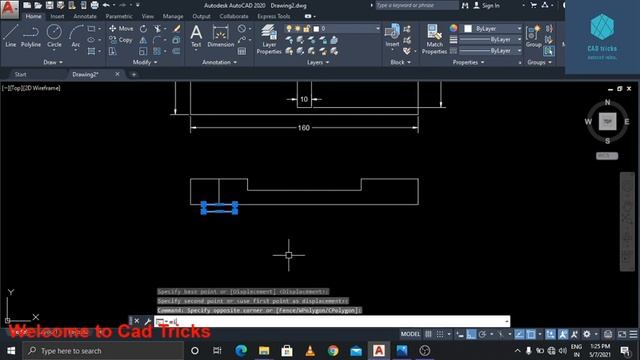Activate the Array tool

pos(157,51)
